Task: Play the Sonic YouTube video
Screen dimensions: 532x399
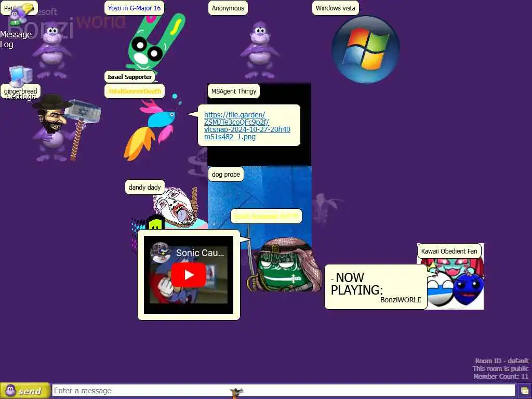Action: 188,275
